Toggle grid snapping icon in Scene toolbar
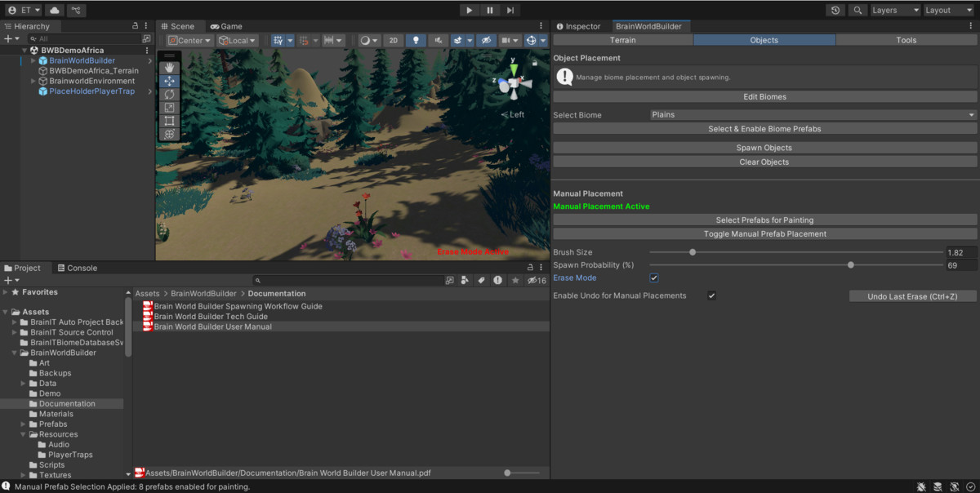The height and width of the screenshot is (493, 980). coord(278,40)
